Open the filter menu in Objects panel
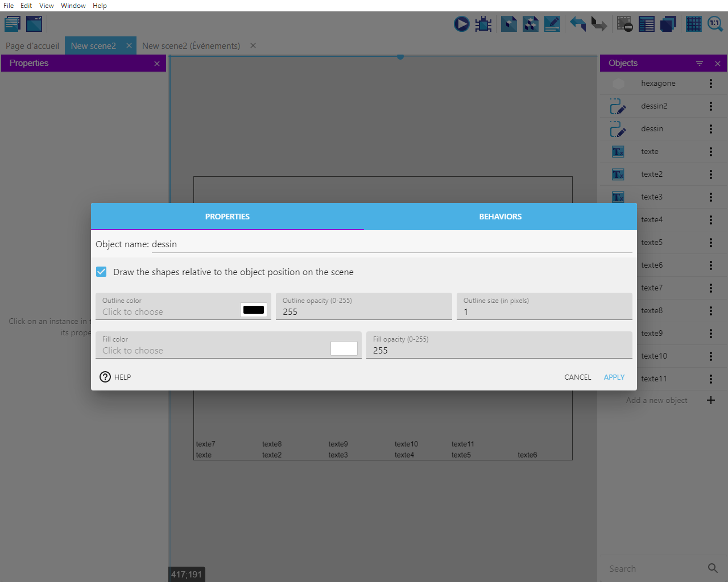Viewport: 728px width, 582px height. pyautogui.click(x=700, y=64)
